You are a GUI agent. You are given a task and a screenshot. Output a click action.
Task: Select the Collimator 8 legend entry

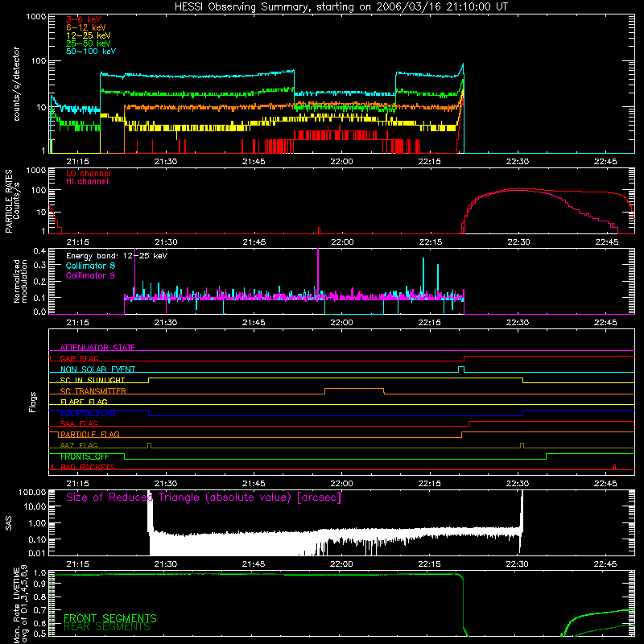[x=90, y=266]
